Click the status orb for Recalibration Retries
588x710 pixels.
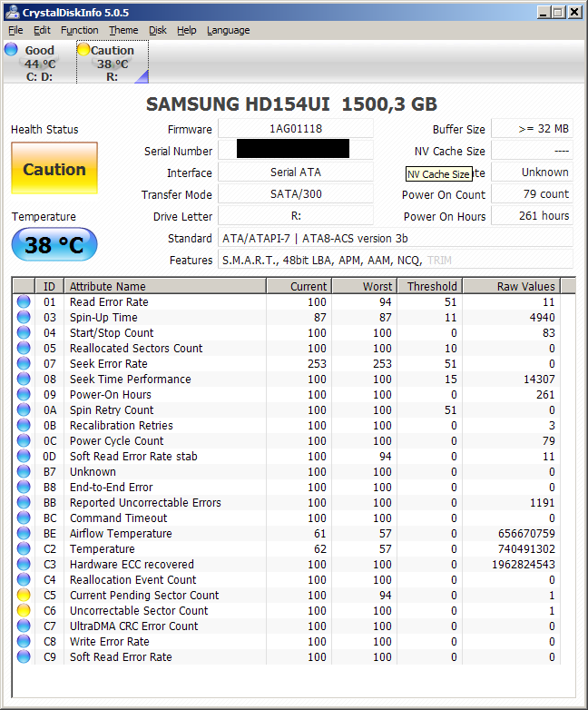tap(24, 425)
